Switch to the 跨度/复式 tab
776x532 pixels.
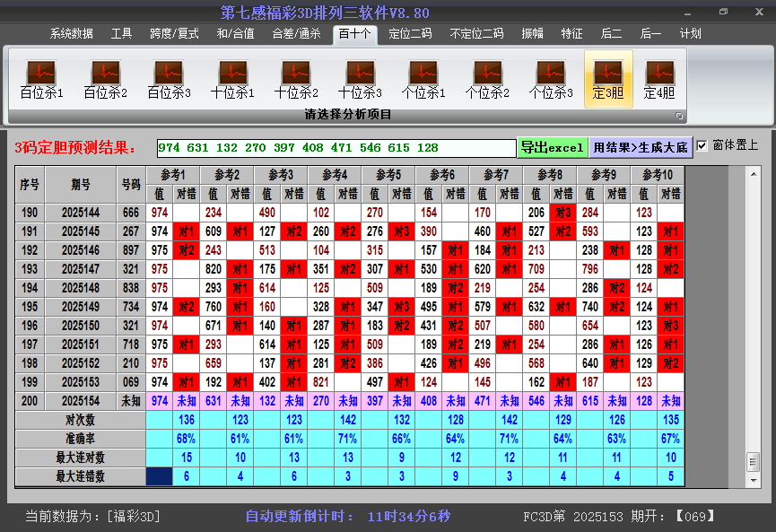pyautogui.click(x=174, y=34)
